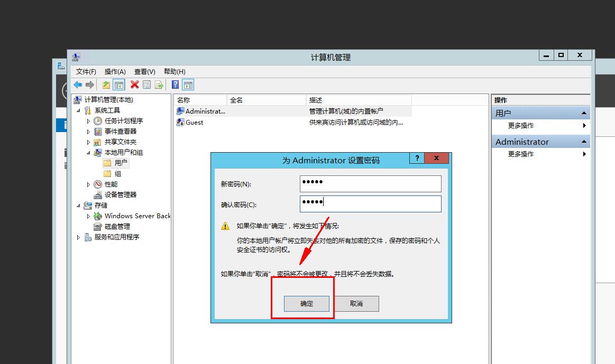The width and height of the screenshot is (615, 364).
Task: Expand the 任务计划程序 node
Action: (89, 120)
